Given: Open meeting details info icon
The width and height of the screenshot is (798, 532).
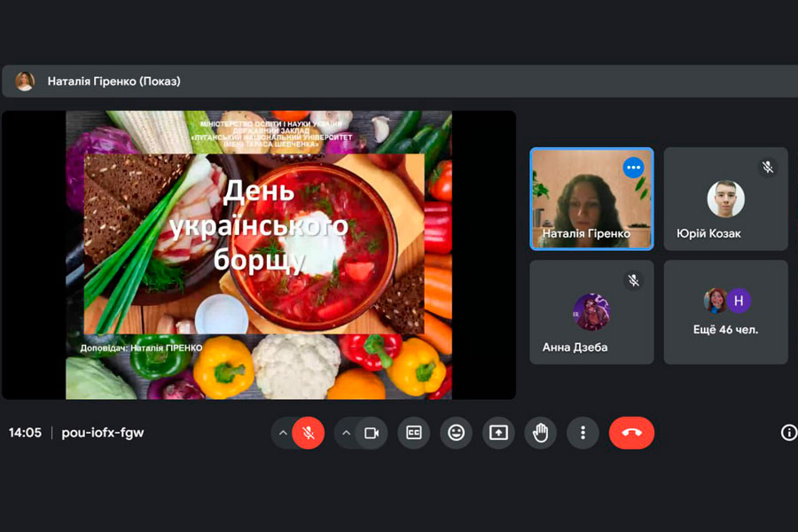Looking at the screenshot, I should (789, 433).
